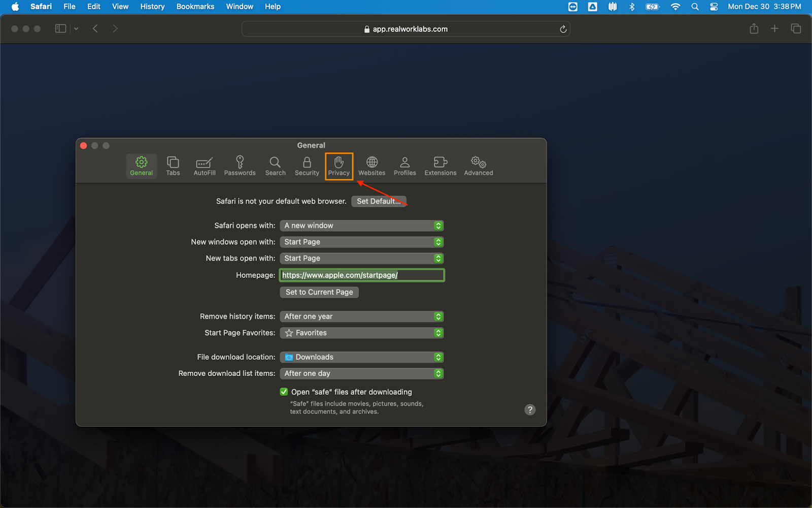Open the help question mark button
Screen dimensions: 812x508
pos(530,409)
